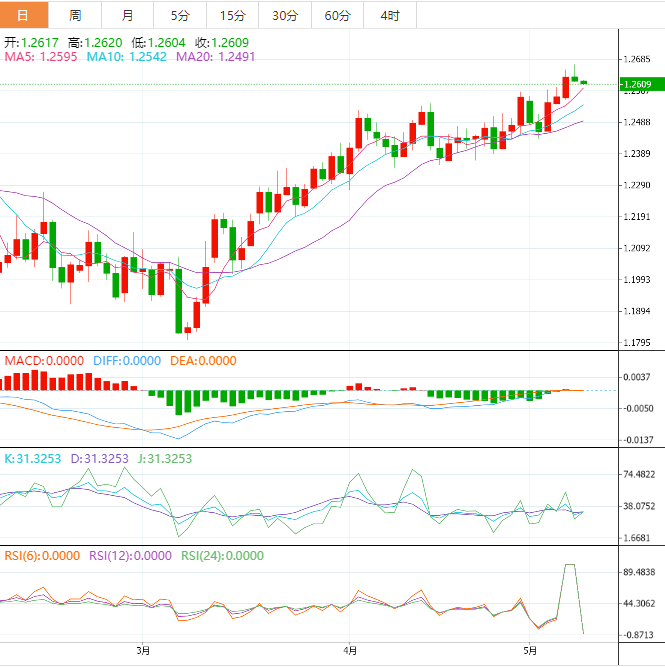Screen dimensions: 665x667
Task: Open the 月 (monthly) chart tab
Action: [x=127, y=15]
